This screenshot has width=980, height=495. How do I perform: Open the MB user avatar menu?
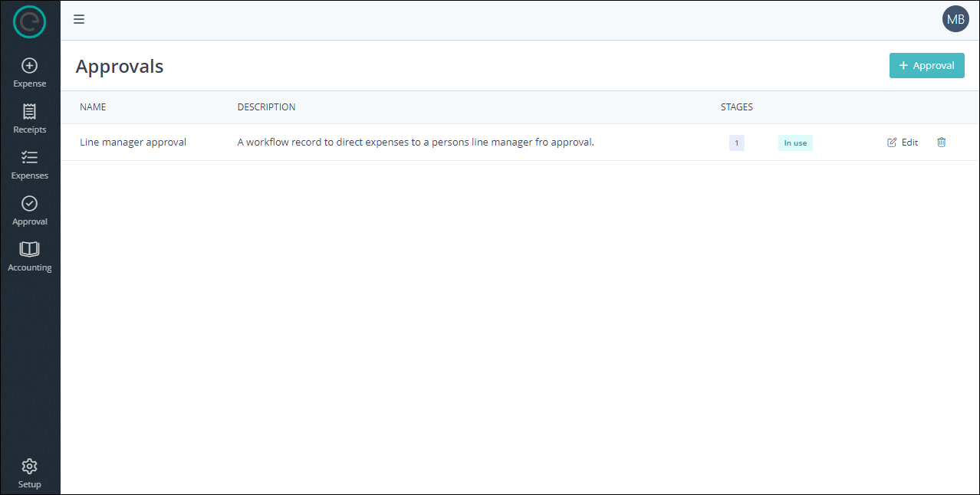pyautogui.click(x=955, y=19)
